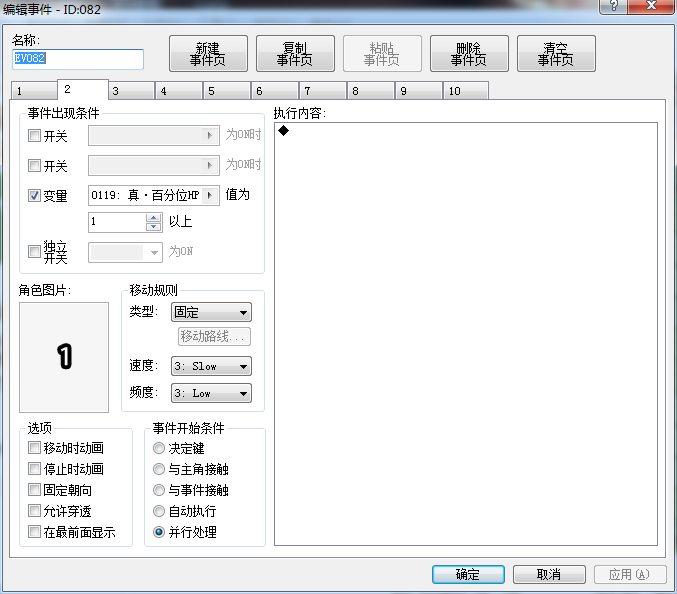Screen dimensions: 677x594
Task: Switch to event page tab 3
Action: click(132, 91)
